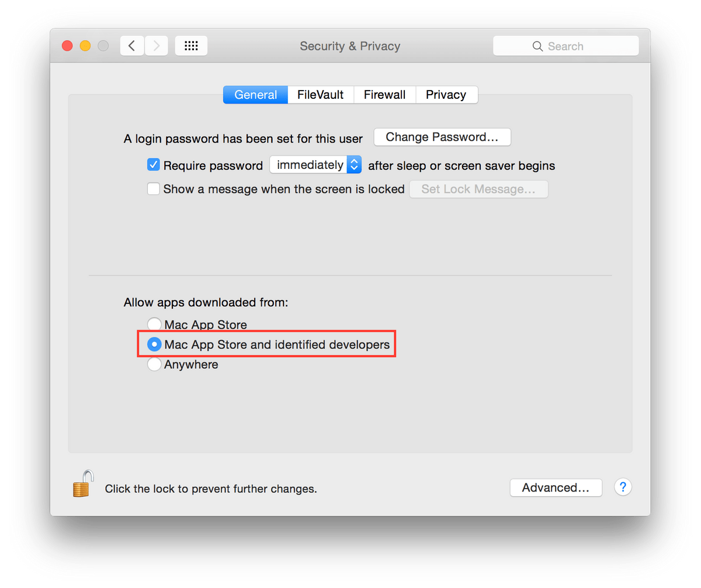Click the padlock next to the caption text

pyautogui.click(x=82, y=483)
